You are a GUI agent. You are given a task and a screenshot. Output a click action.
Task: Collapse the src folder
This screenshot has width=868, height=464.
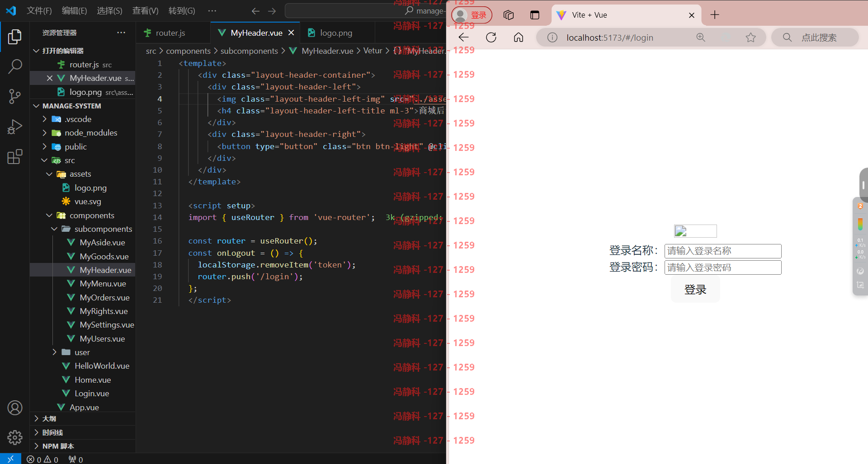tap(44, 160)
